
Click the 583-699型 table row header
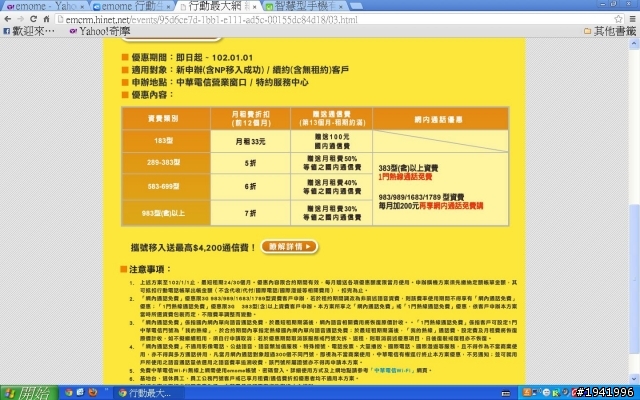coord(166,187)
